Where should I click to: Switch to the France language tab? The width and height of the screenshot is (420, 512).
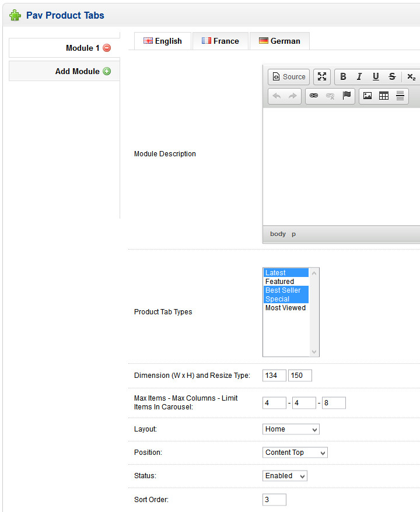[x=220, y=41]
